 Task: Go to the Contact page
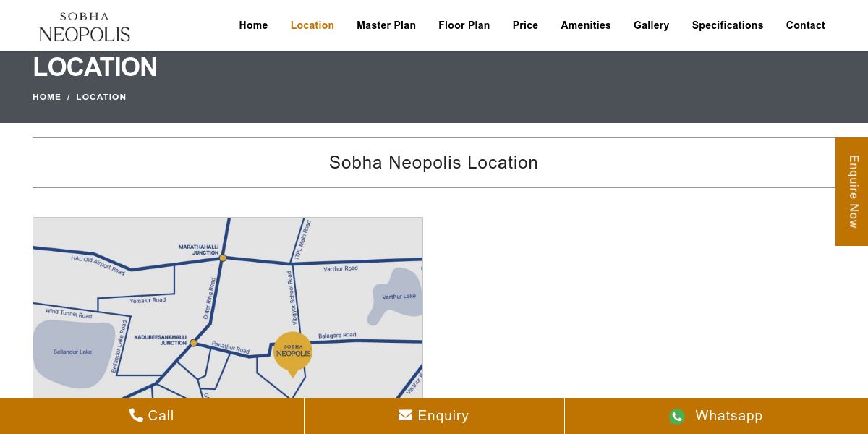point(806,25)
